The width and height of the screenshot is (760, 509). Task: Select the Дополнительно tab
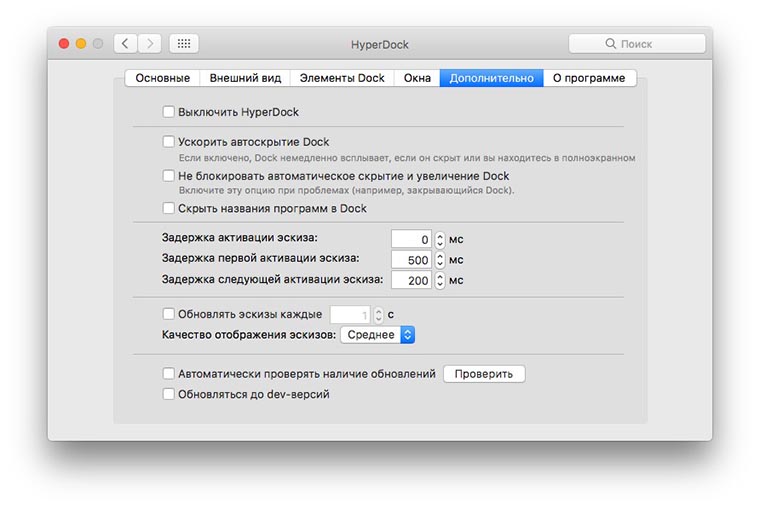click(x=491, y=78)
